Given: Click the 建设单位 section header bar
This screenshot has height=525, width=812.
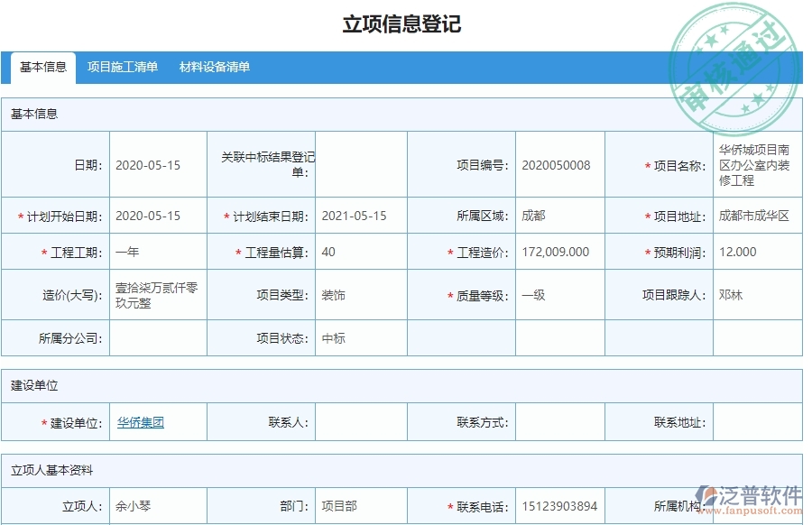Looking at the screenshot, I should click(x=405, y=383).
